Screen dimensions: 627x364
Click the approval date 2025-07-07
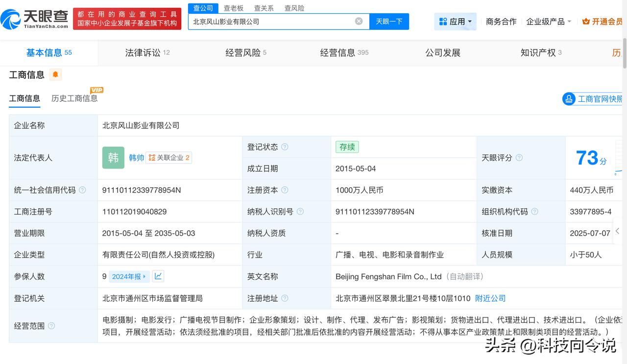pos(590,233)
